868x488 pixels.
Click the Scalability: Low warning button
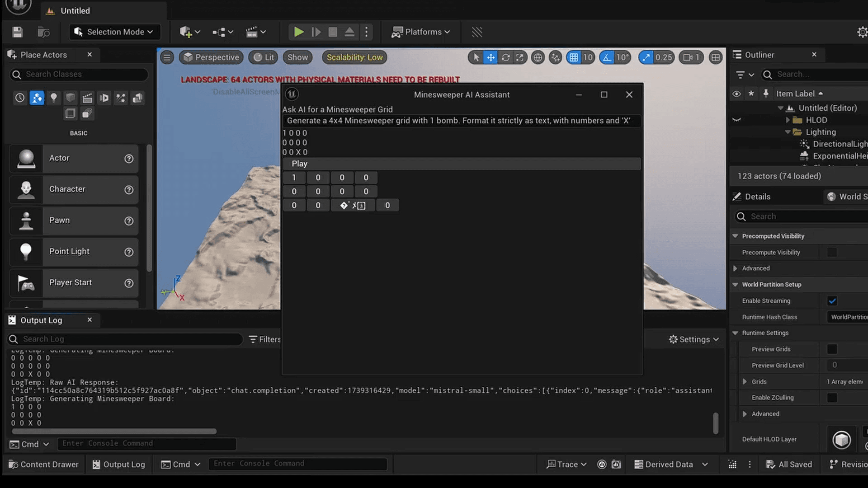(x=354, y=57)
